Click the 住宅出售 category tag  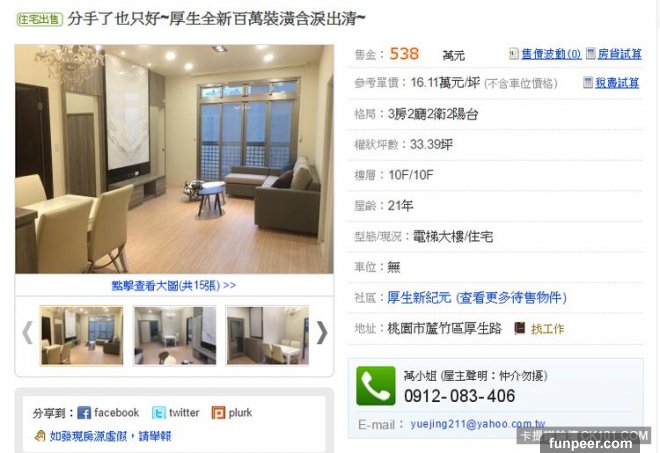[x=40, y=19]
